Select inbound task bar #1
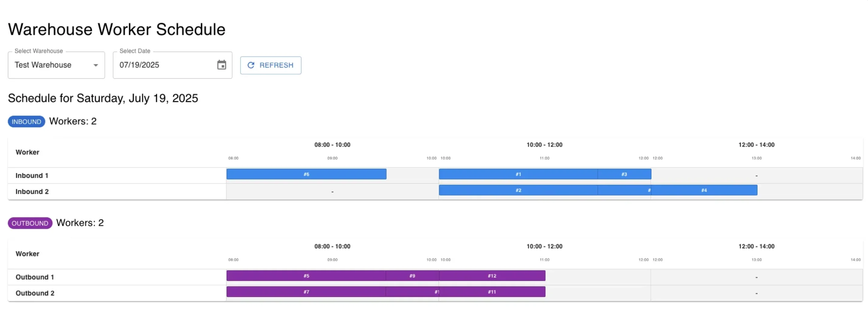Viewport: 868px width, 310px height. (518, 174)
